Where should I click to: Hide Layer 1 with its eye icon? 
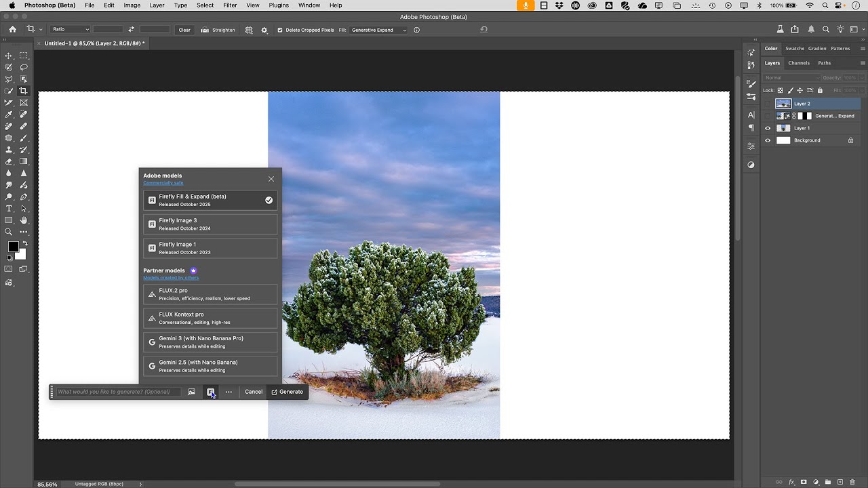768,128
